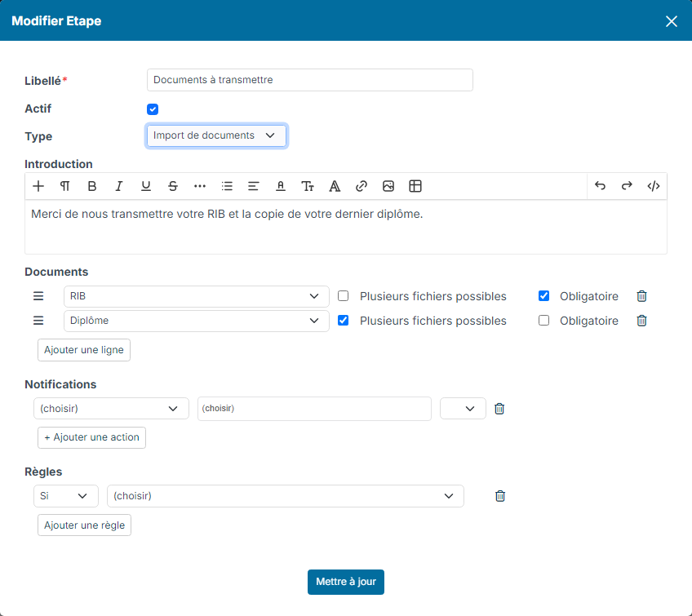The width and height of the screenshot is (692, 616).
Task: Uncheck Obligatoire for RIB
Action: [543, 295]
